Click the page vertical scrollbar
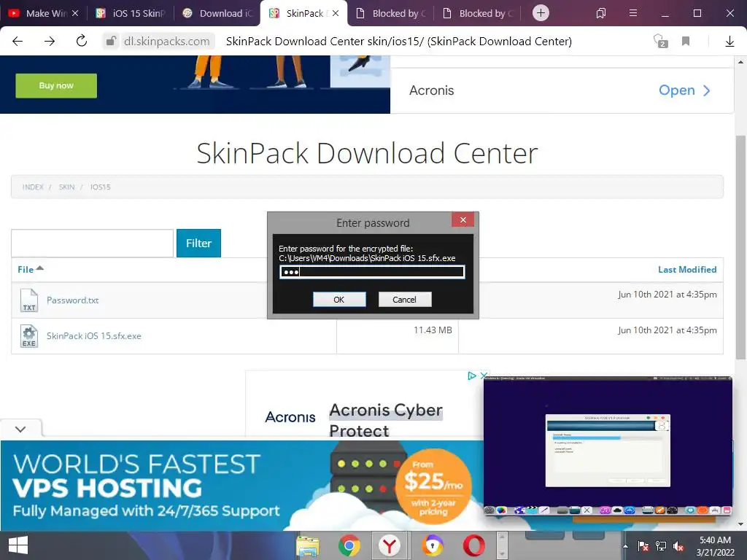Screen dimensions: 747x560 [x=741, y=247]
